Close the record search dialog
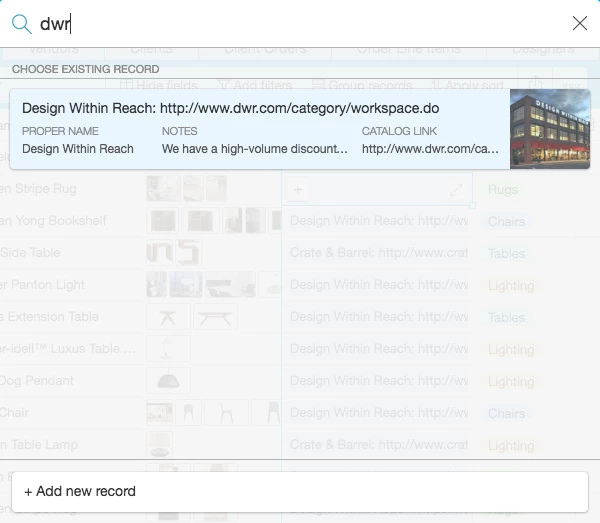 tap(580, 23)
